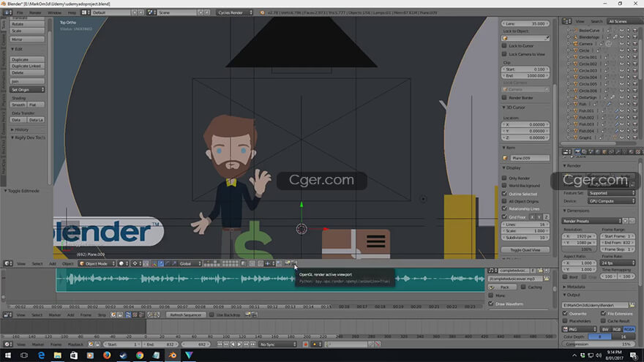This screenshot has width=644, height=362.
Task: Click the eyedropper in Lock to Object field
Action: [x=547, y=38]
